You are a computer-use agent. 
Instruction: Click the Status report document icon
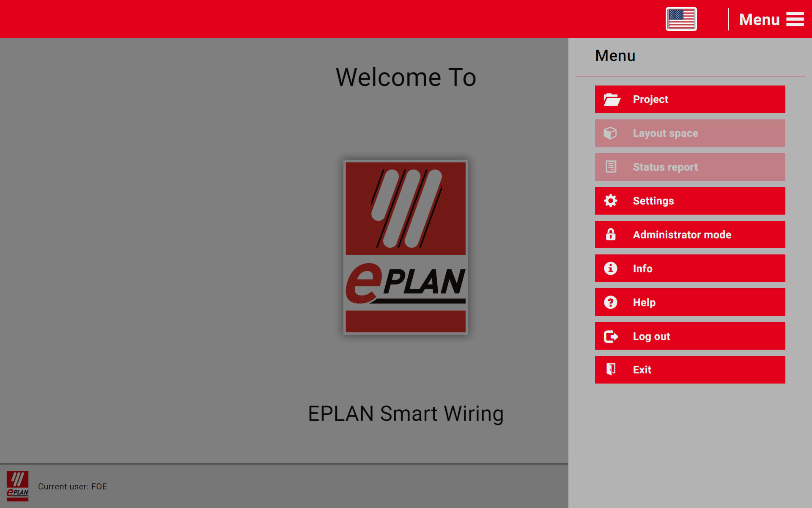pos(611,167)
